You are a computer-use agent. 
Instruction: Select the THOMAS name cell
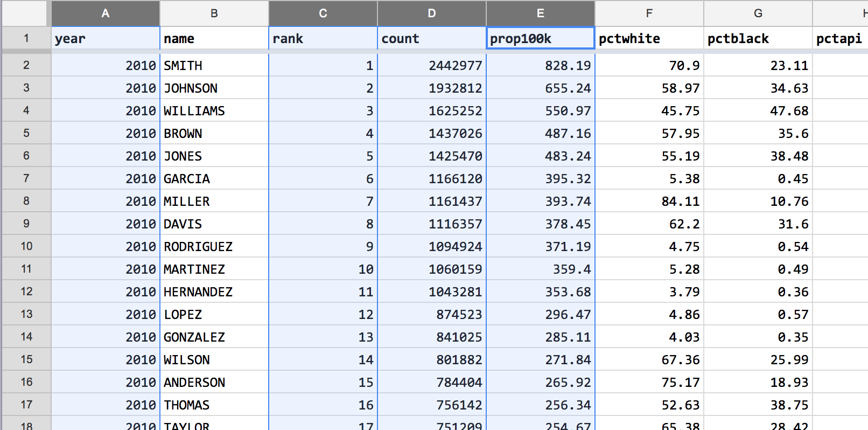click(214, 405)
